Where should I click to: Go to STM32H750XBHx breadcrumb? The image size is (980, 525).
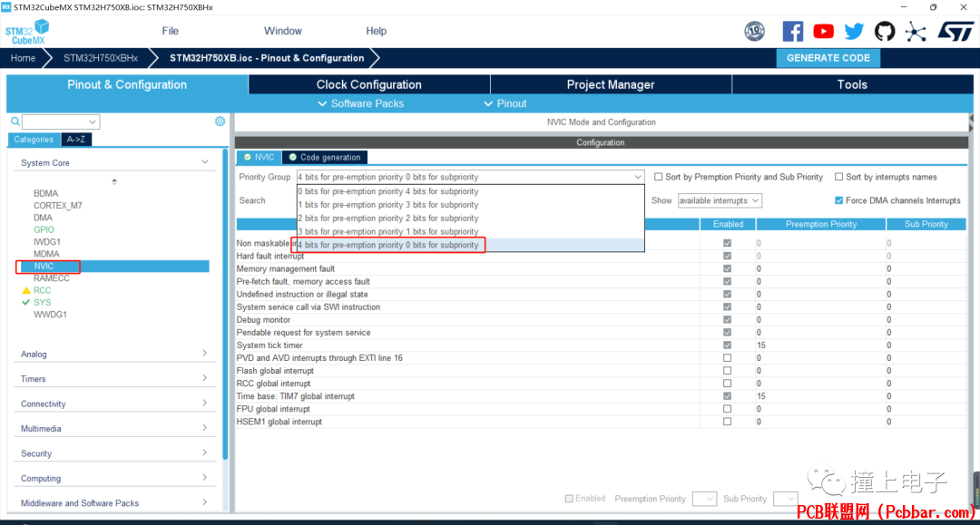(101, 58)
